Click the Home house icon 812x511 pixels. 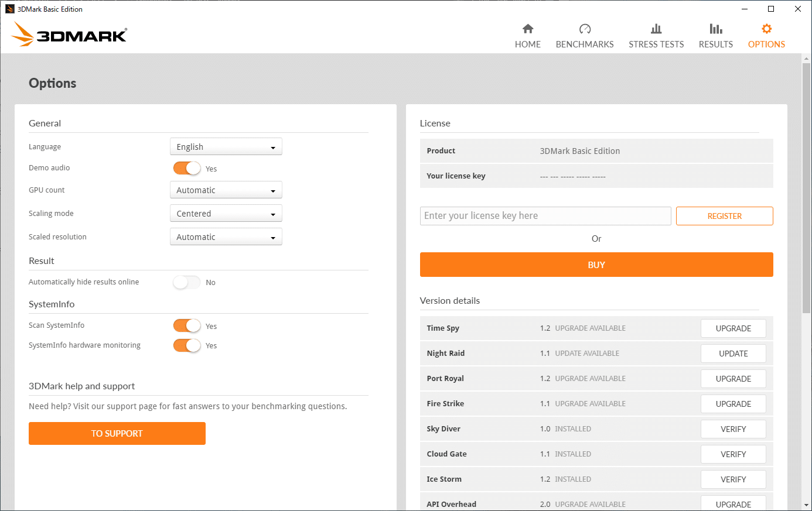[x=528, y=29]
